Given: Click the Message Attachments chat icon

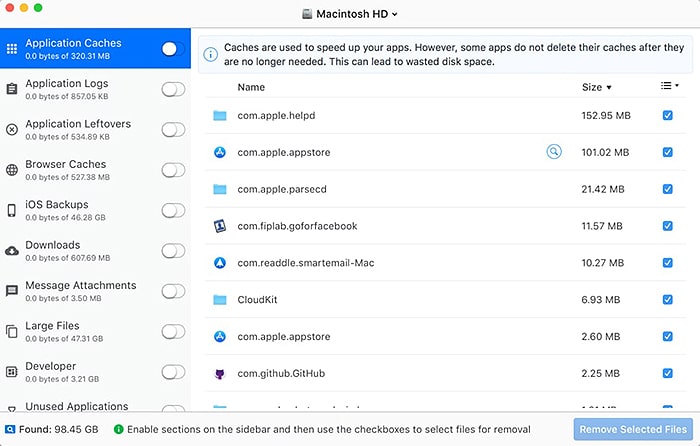Looking at the screenshot, I should (12, 291).
